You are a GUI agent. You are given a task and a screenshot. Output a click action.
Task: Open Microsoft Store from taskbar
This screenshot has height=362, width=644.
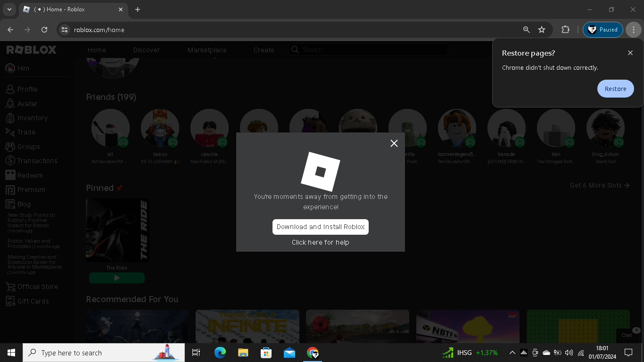[x=266, y=353]
